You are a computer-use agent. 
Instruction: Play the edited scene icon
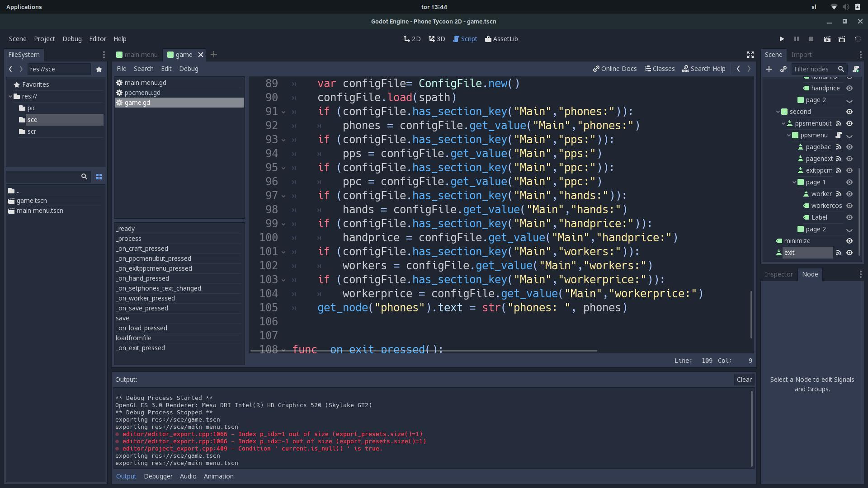[x=827, y=39]
